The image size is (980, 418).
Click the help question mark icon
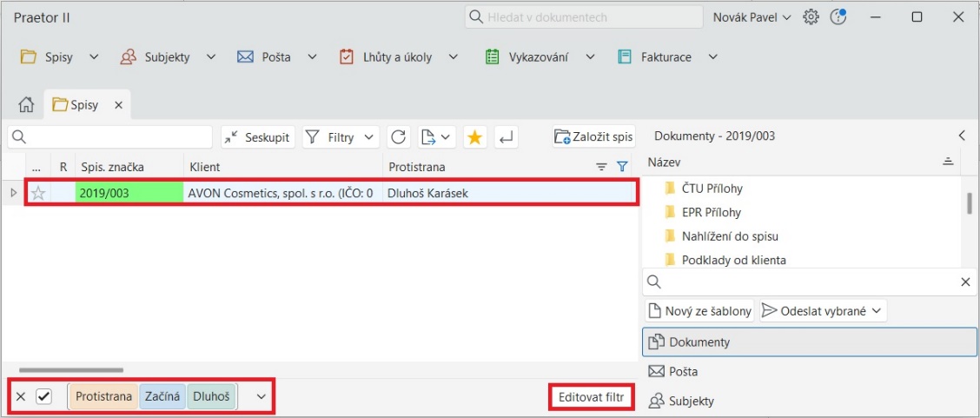click(838, 17)
